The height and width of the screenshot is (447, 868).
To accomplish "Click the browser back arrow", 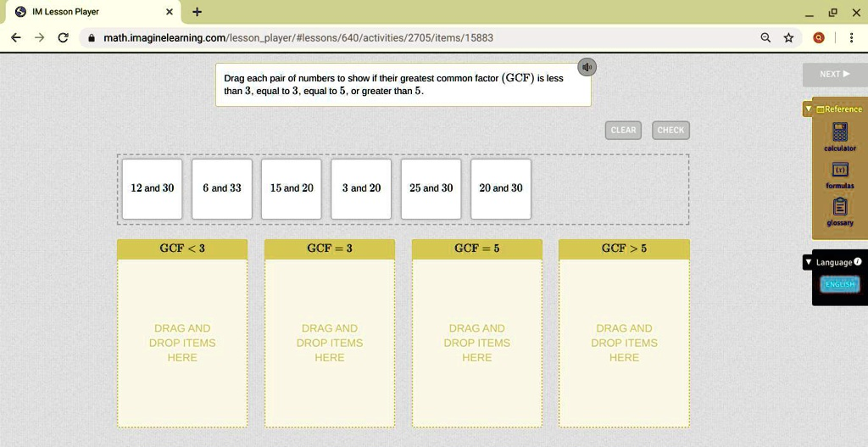I will click(16, 38).
